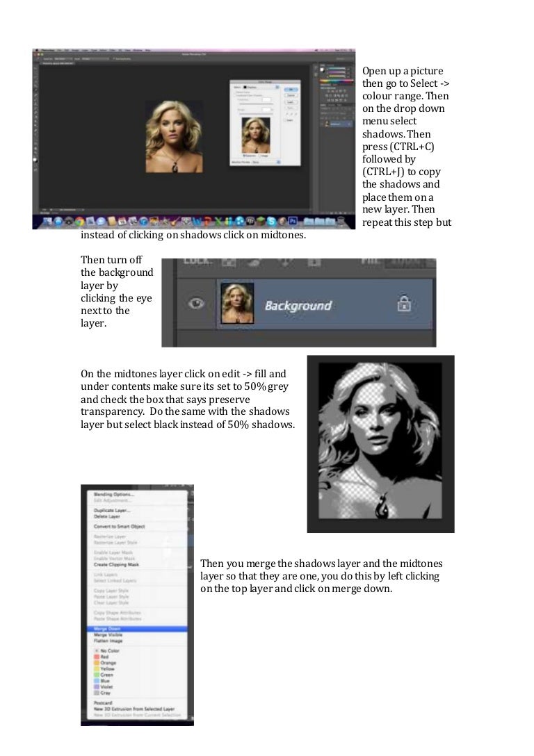
Task: Click the Trash icon in the Dock
Action: click(348, 222)
